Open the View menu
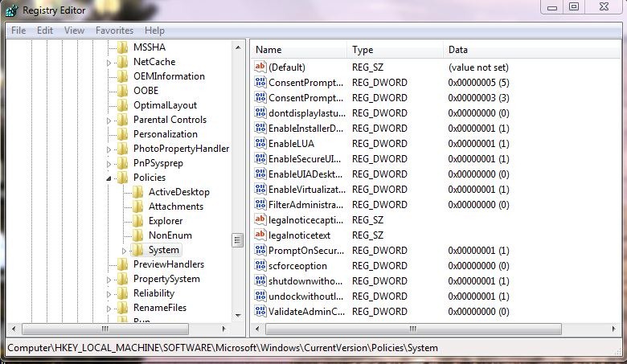Image resolution: width=627 pixels, height=364 pixels. (74, 31)
